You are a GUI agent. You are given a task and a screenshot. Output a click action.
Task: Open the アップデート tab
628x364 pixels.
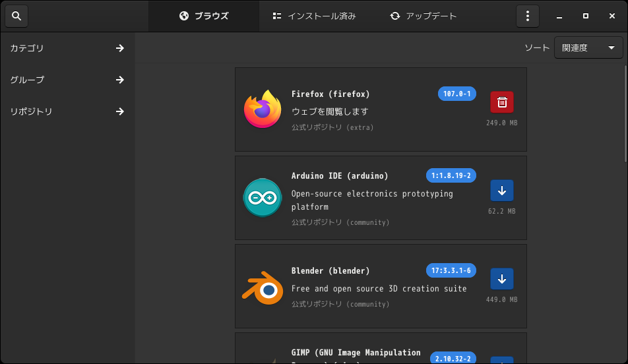(424, 16)
